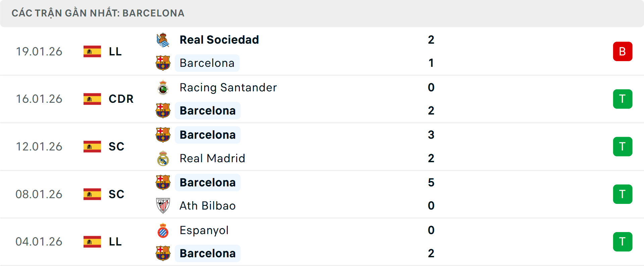
Task: Click the Real Sociedad club crest
Action: point(163,39)
